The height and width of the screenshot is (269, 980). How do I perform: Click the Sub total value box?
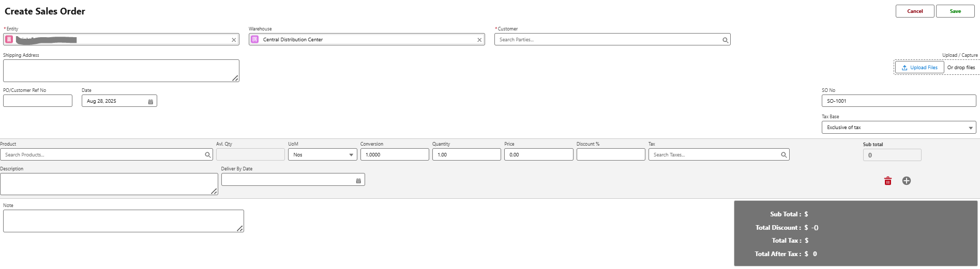click(892, 155)
